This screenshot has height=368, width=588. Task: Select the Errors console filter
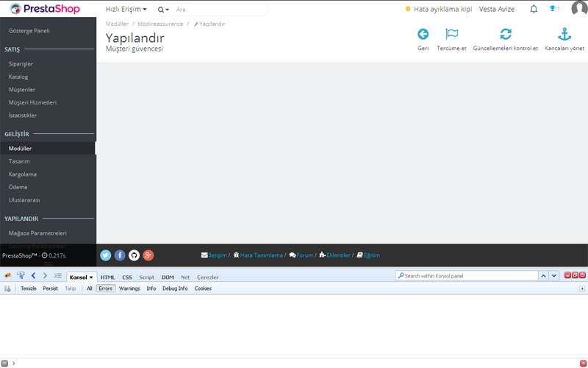pos(105,289)
